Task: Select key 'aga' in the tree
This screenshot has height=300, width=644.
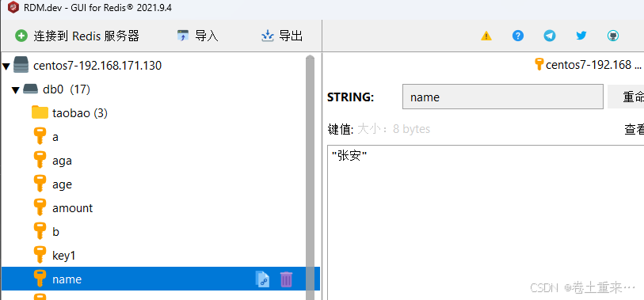Action: [62, 161]
